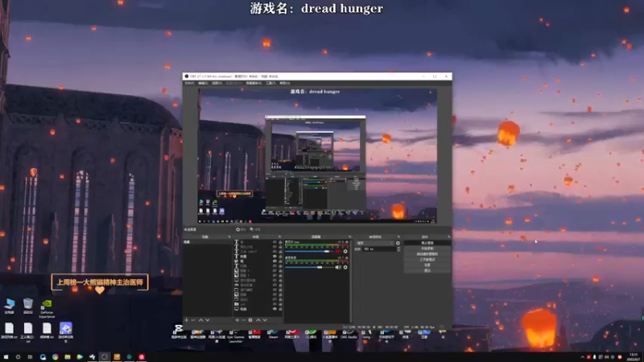Click the Task View taskbar button
The image size is (644, 362).
tap(30, 357)
